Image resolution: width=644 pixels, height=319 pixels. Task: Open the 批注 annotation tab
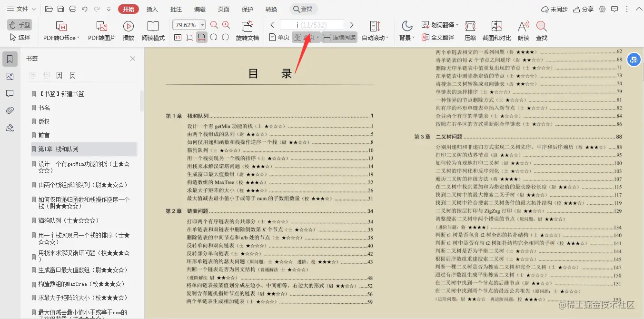click(x=175, y=9)
